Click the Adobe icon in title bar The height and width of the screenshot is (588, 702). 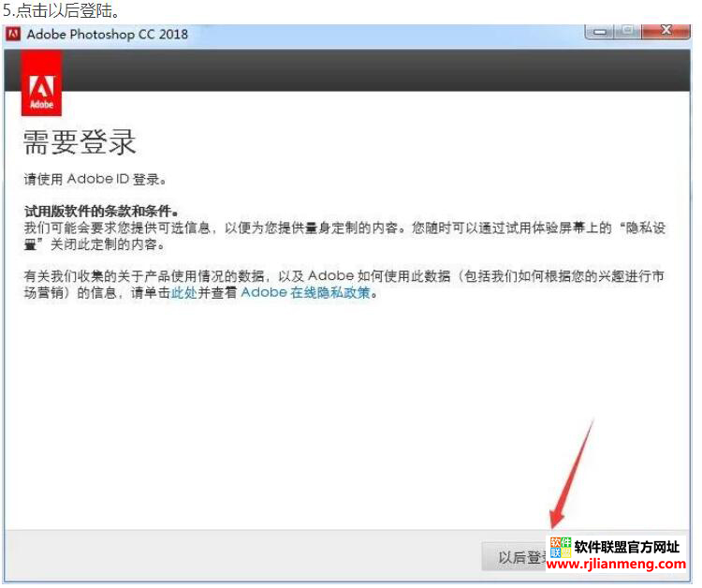[14, 34]
